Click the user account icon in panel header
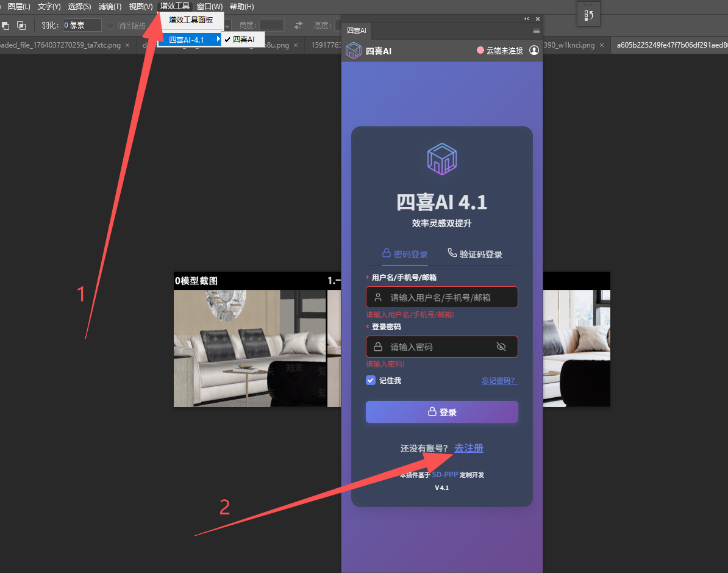Screen dimensions: 728x573 point(534,51)
